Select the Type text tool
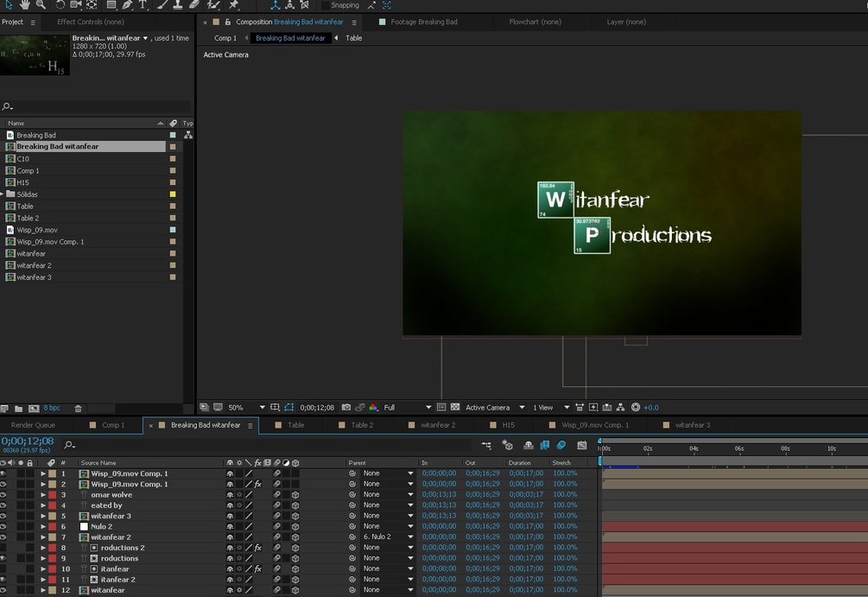Image resolution: width=868 pixels, height=597 pixels. [x=143, y=5]
